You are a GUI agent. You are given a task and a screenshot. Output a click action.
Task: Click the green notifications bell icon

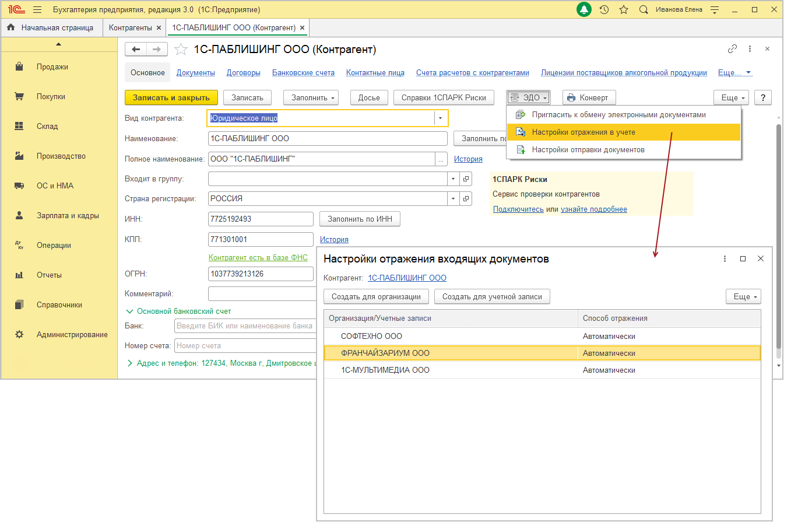tap(583, 9)
